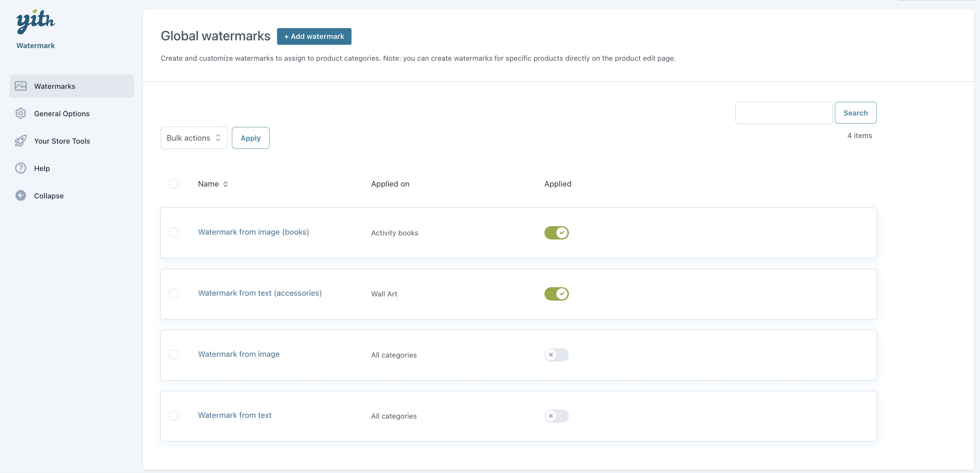
Task: Click the Collapse arrow icon
Action: 20,195
